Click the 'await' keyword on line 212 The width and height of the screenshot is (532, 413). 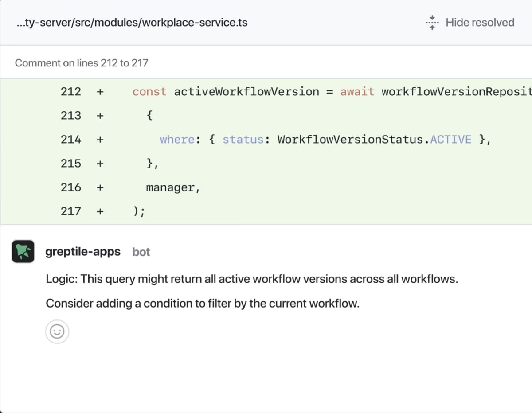(357, 92)
